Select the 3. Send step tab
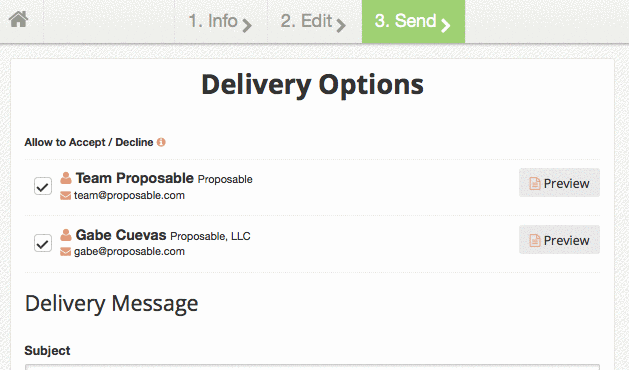 coord(414,21)
